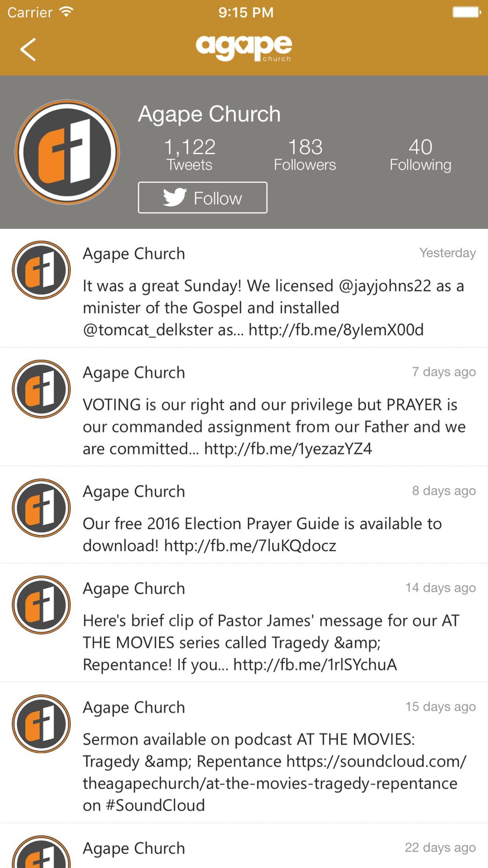Tap avatar on the 15 days ago tweet
The image size is (488, 868).
click(41, 723)
